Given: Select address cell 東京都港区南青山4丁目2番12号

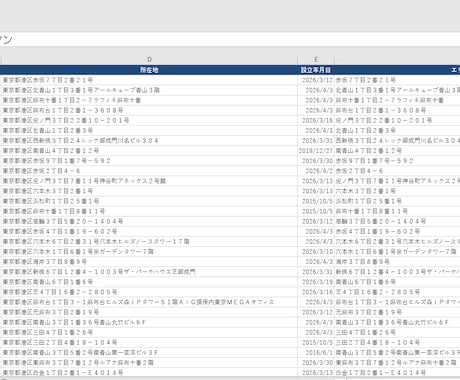Looking at the screenshot, I should pyautogui.click(x=149, y=151).
